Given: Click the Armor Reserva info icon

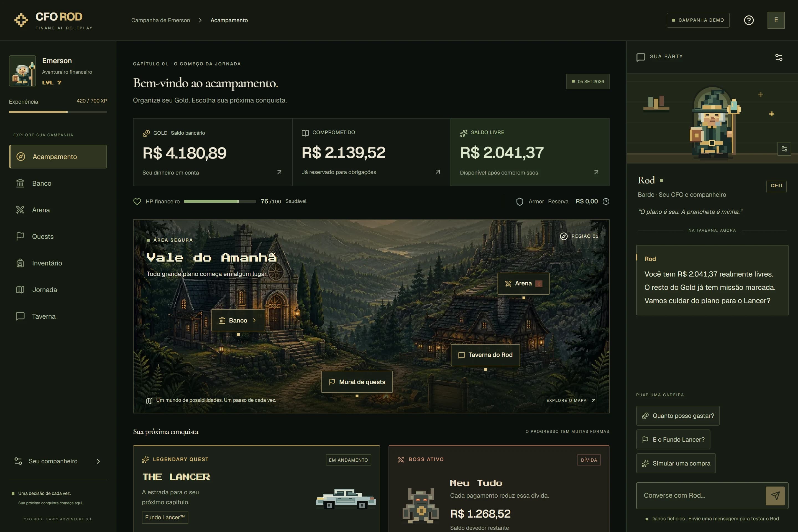Looking at the screenshot, I should (606, 201).
